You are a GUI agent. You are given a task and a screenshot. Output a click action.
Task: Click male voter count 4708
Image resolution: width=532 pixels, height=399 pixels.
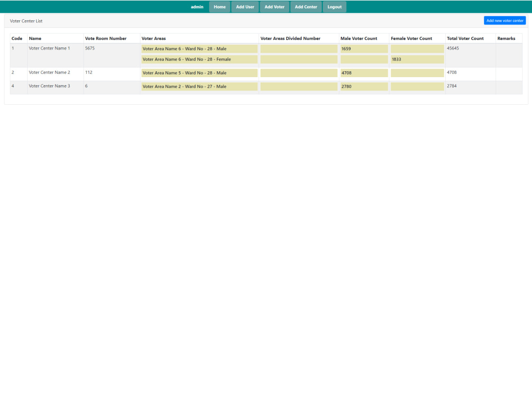click(x=364, y=73)
